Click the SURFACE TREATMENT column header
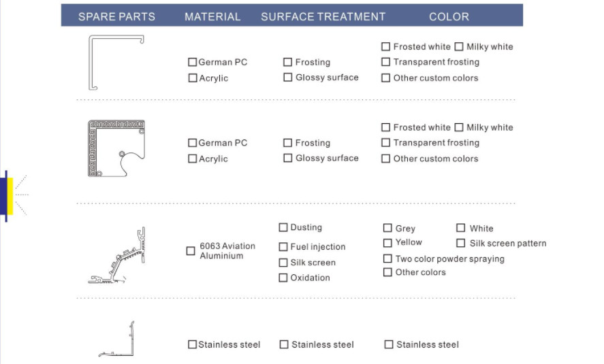 [x=323, y=16]
